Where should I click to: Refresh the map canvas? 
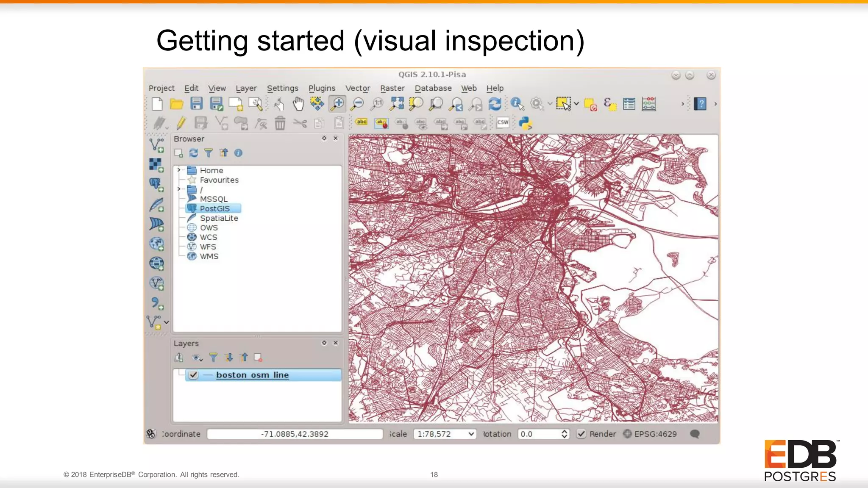[x=495, y=104]
